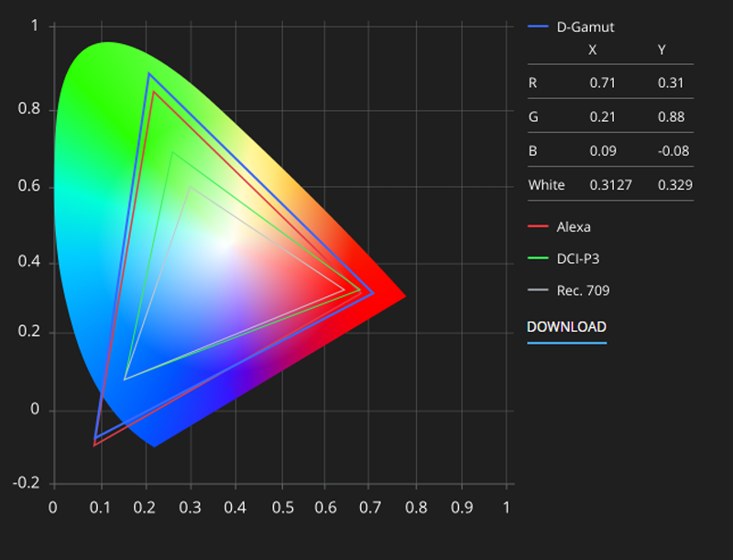Viewport: 733px width, 560px height.
Task: Click the R row Y value 0.31
Action: pos(671,82)
